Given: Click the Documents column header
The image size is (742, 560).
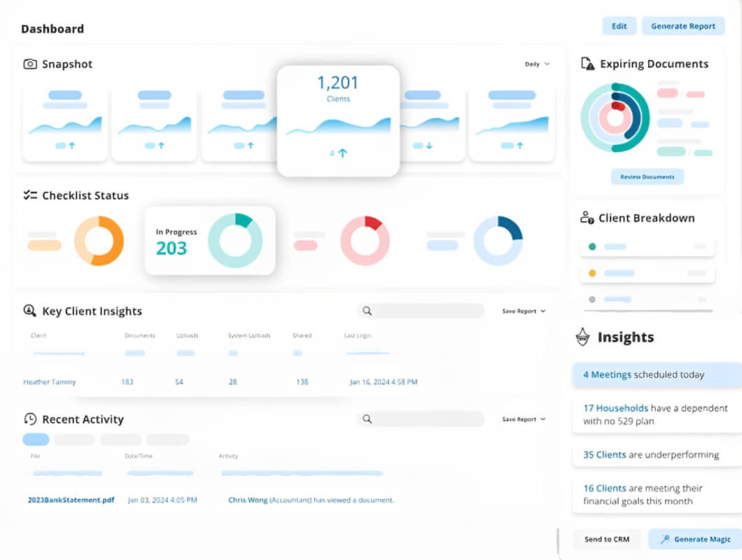Looking at the screenshot, I should pyautogui.click(x=139, y=335).
